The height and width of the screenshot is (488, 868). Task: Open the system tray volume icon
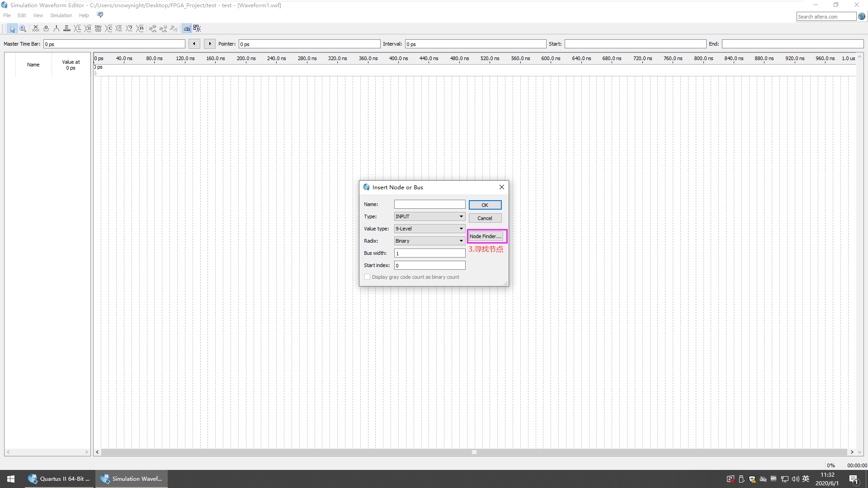point(795,479)
